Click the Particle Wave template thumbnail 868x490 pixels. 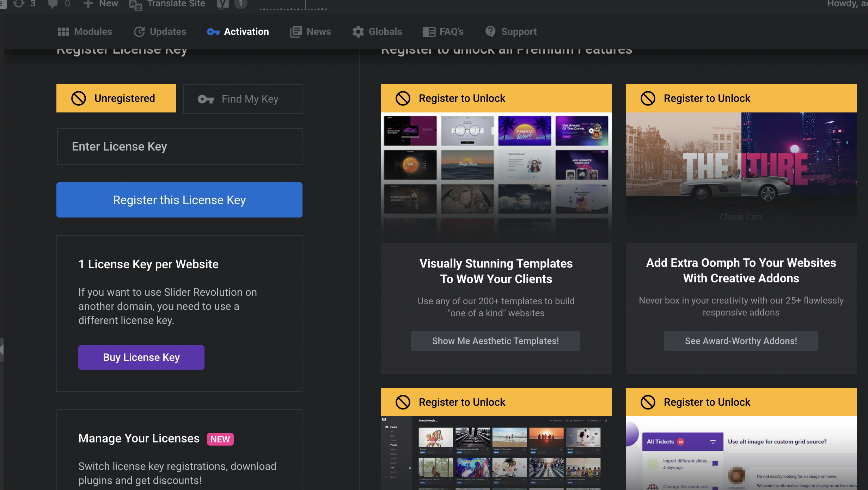[x=524, y=131]
